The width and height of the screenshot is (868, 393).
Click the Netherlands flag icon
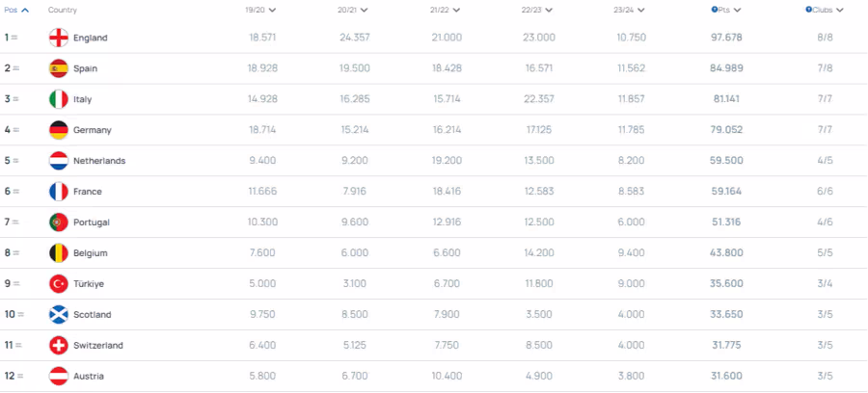58,161
